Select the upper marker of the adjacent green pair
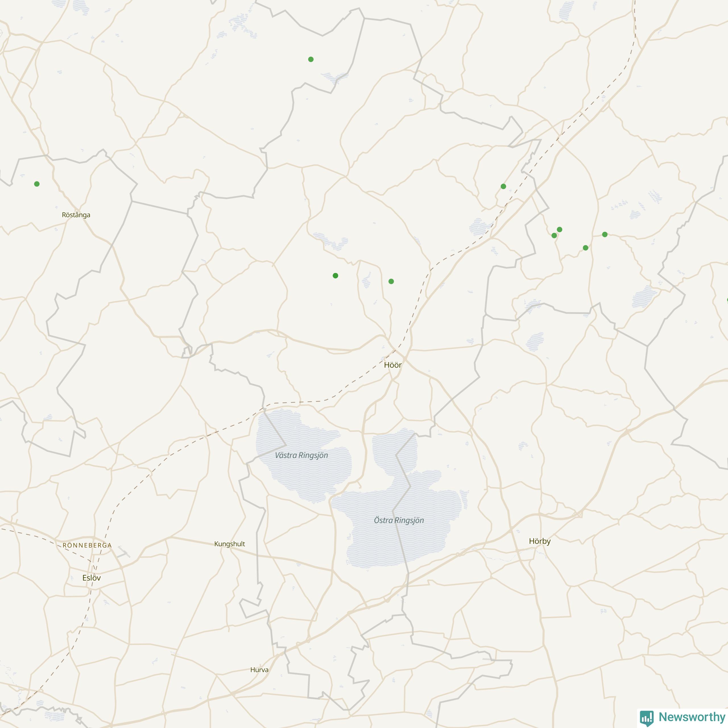728x728 pixels. pyautogui.click(x=560, y=229)
